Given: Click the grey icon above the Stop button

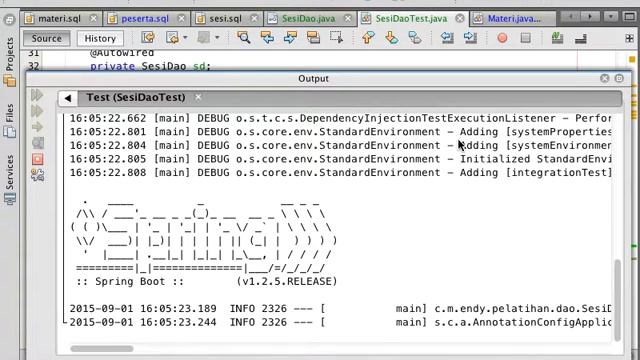Looking at the screenshot, I should coord(38,143).
